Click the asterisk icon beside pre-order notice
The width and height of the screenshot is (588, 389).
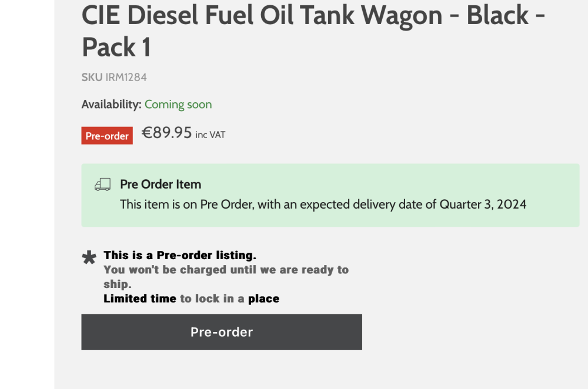pos(89,258)
